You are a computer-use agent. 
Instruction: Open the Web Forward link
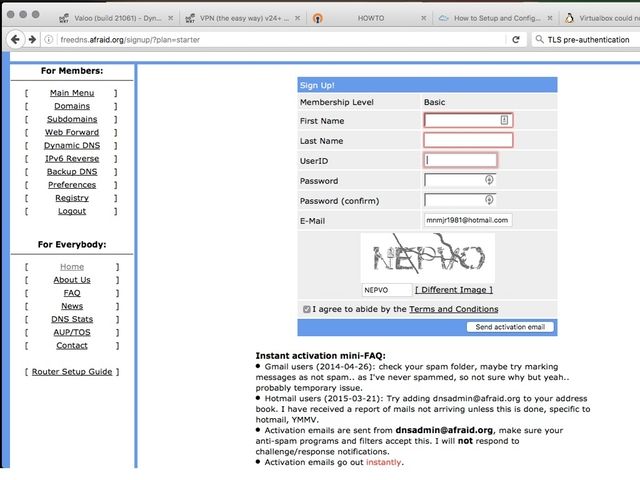click(72, 132)
